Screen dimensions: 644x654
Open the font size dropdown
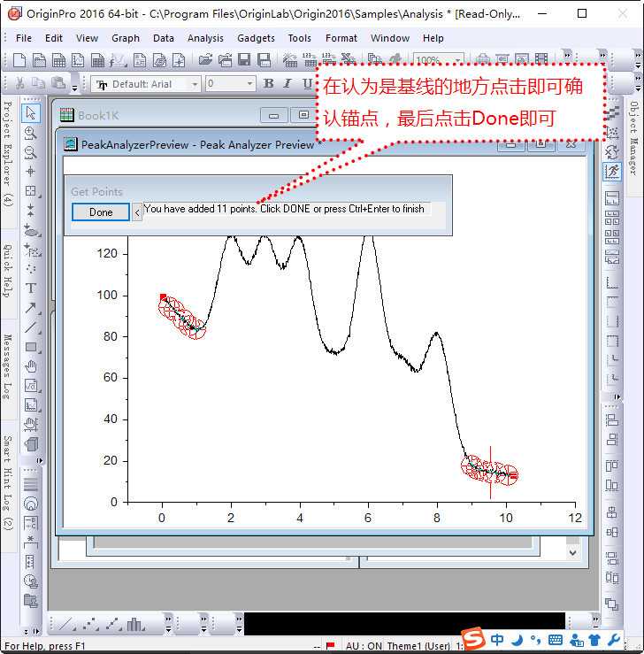point(249,84)
